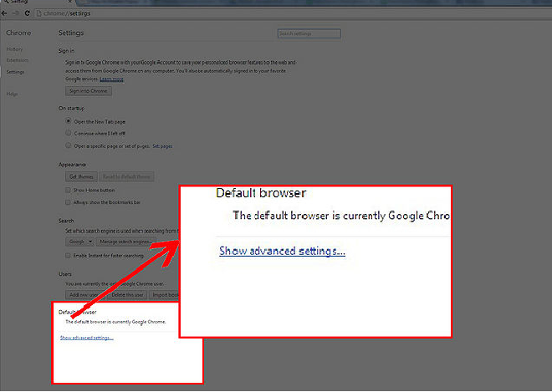Click the Users section heading

tap(65, 274)
